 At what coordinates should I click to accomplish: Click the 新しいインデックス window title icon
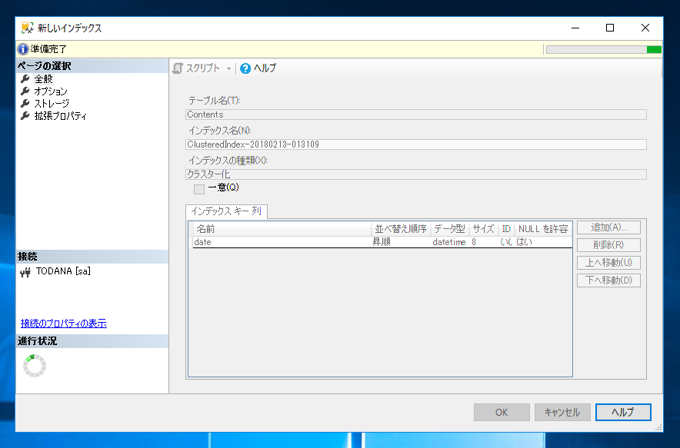point(27,28)
